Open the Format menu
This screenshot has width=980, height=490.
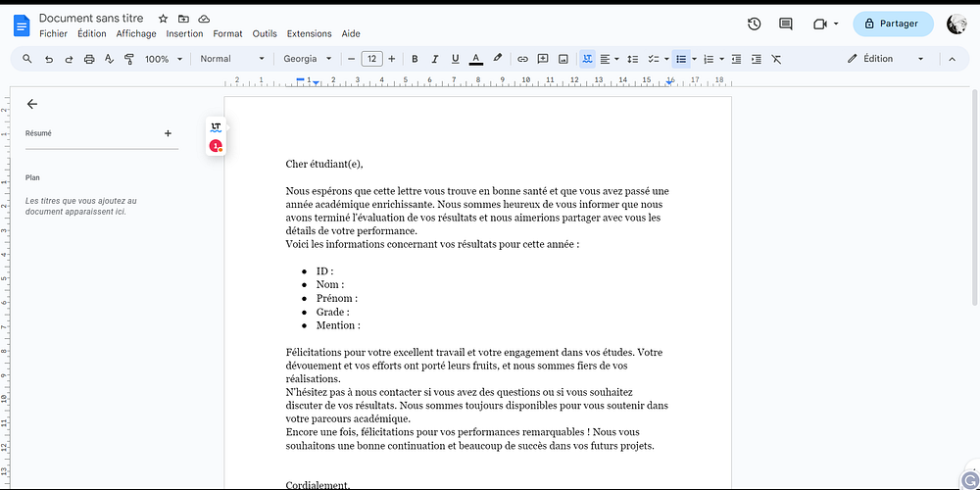228,33
